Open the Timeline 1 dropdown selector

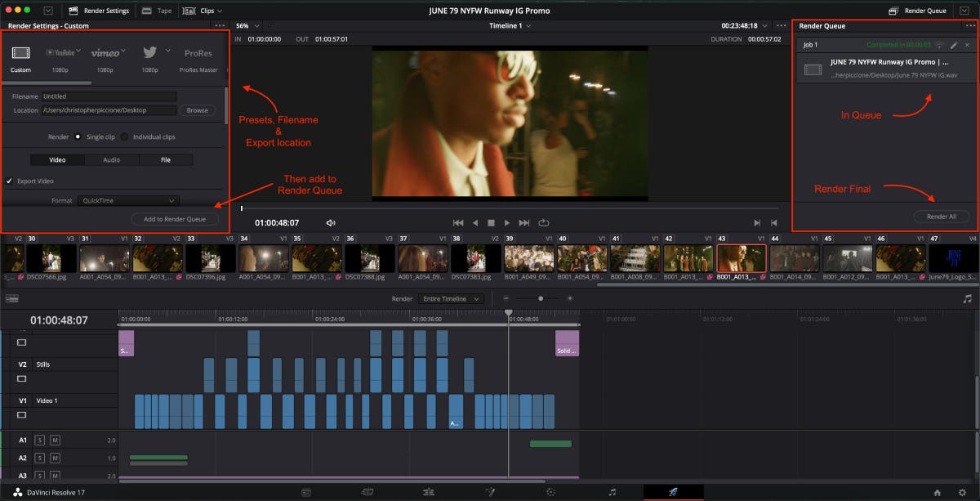511,25
